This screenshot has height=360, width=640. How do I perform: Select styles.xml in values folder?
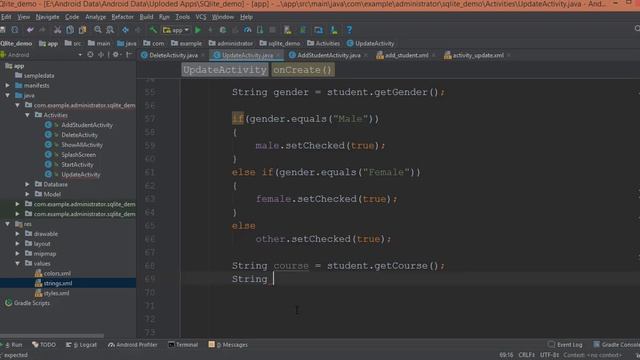click(56, 293)
